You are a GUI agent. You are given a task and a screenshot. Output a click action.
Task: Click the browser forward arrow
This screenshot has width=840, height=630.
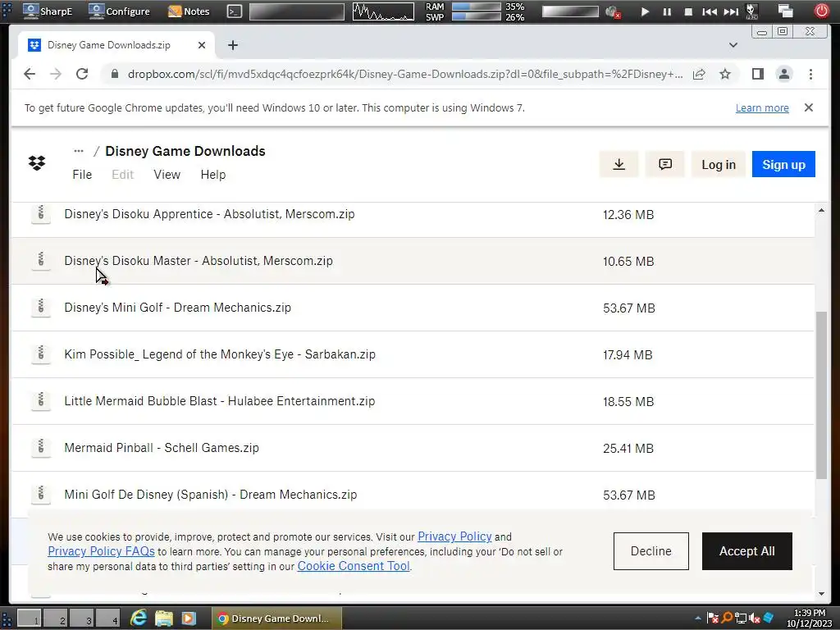[56, 74]
